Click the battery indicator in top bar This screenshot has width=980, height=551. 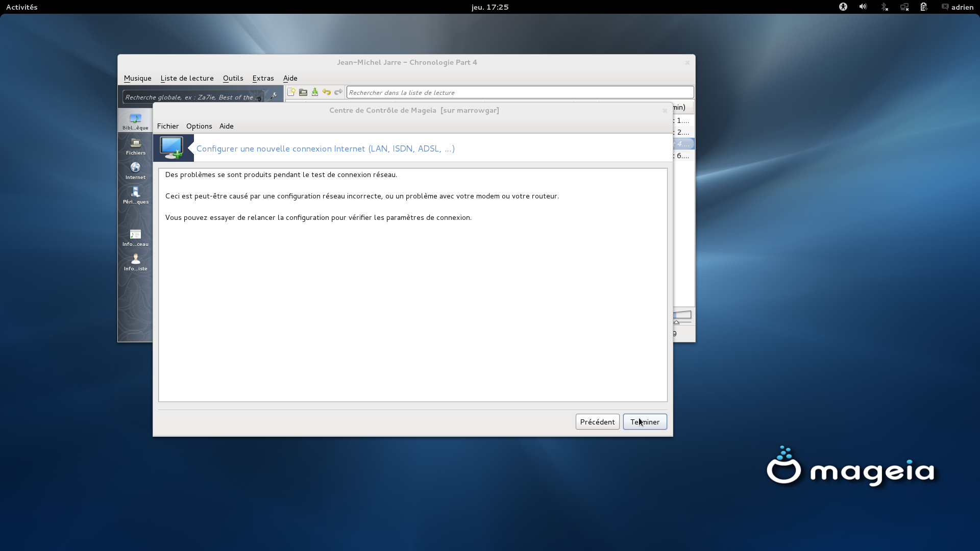pyautogui.click(x=924, y=7)
